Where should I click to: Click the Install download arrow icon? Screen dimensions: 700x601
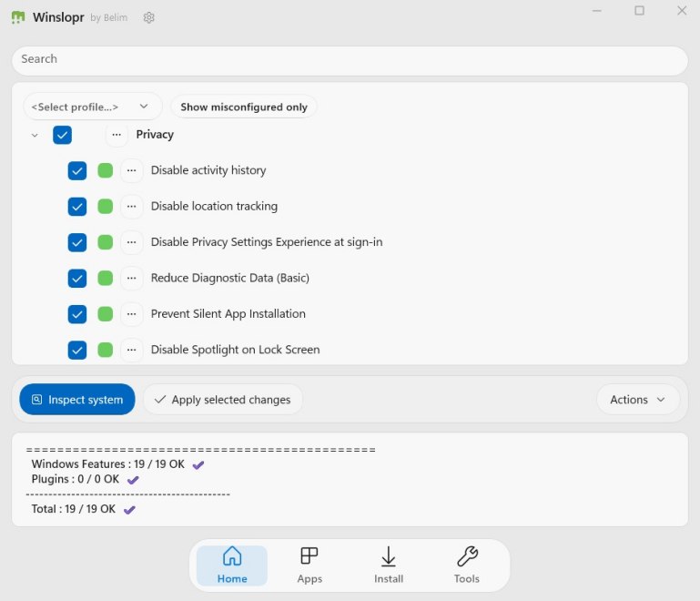coord(389,556)
